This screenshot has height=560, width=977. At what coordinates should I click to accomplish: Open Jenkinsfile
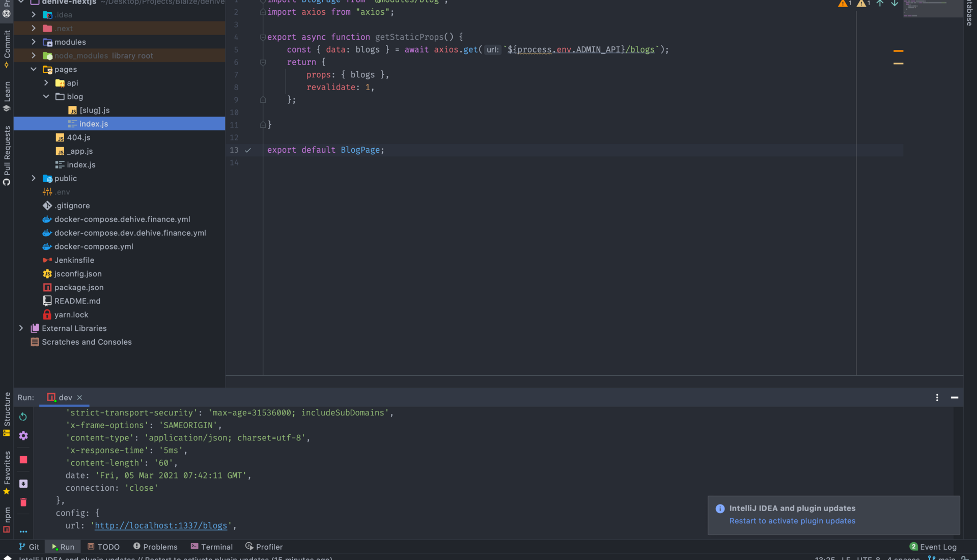pyautogui.click(x=74, y=260)
